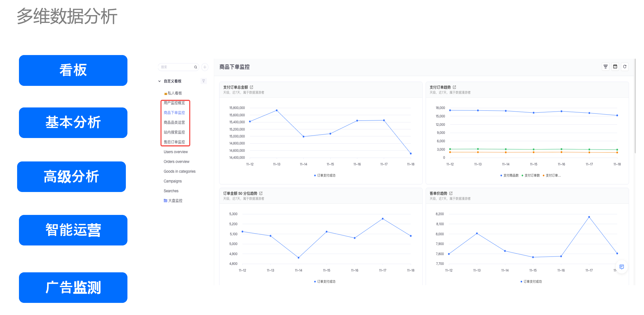This screenshot has width=644, height=315.
Task: Collapse the 自定义看板 tree section
Action: pyautogui.click(x=159, y=81)
